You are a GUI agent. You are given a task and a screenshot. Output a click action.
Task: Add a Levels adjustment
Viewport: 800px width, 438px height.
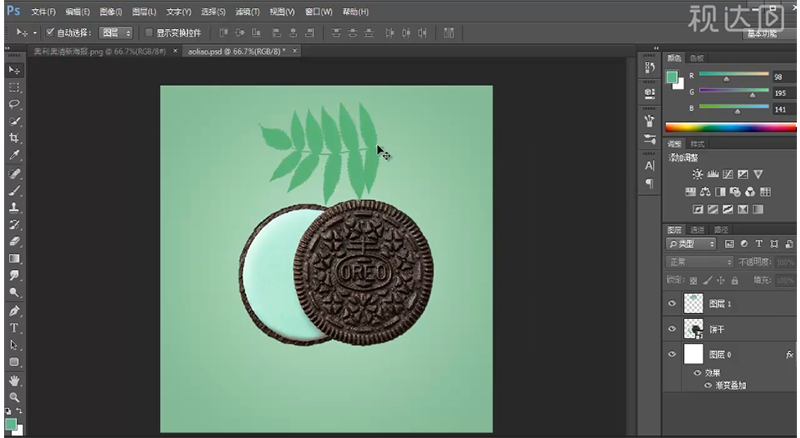click(713, 175)
